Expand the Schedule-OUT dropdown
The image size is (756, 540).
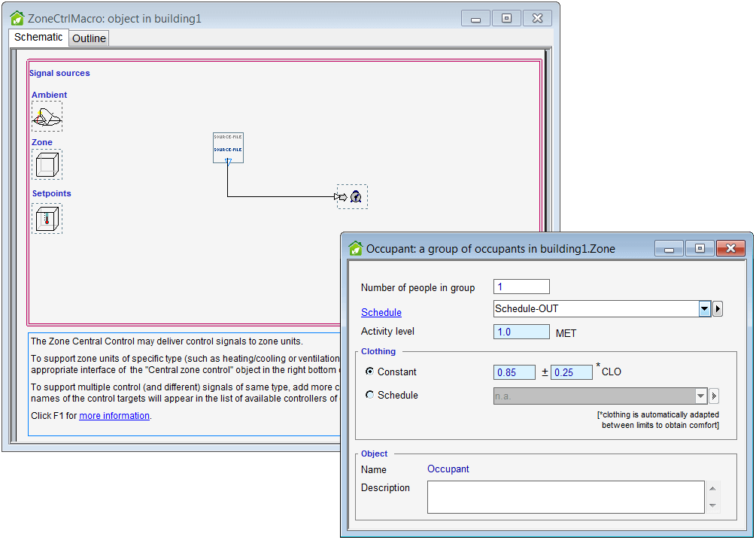704,309
